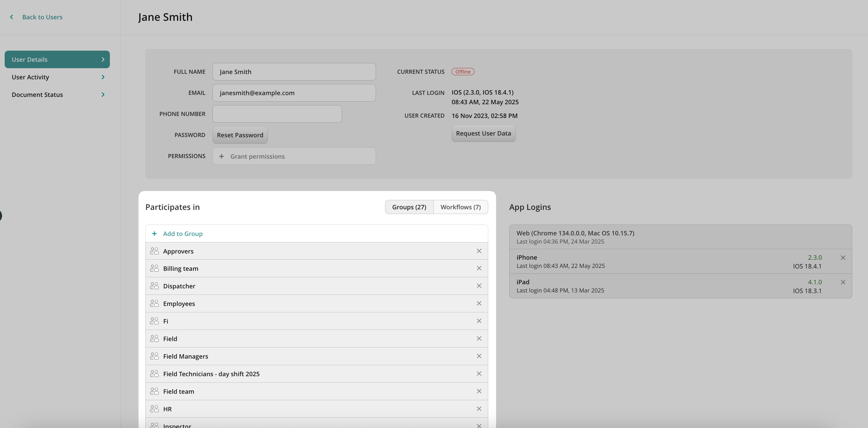Remove the Field Managers group entry
Image resolution: width=868 pixels, height=428 pixels.
(479, 356)
